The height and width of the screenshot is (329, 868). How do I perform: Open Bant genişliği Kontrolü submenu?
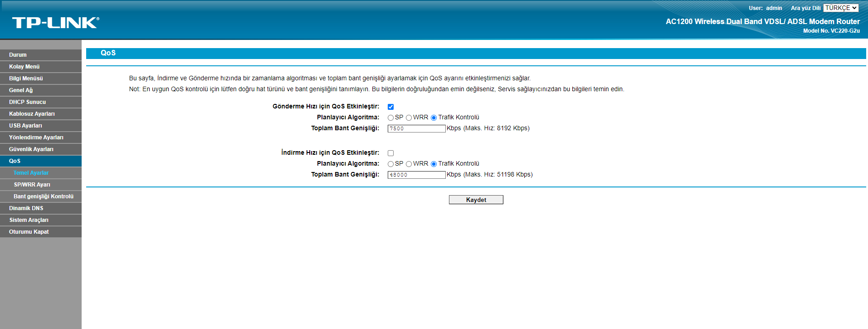coord(41,196)
